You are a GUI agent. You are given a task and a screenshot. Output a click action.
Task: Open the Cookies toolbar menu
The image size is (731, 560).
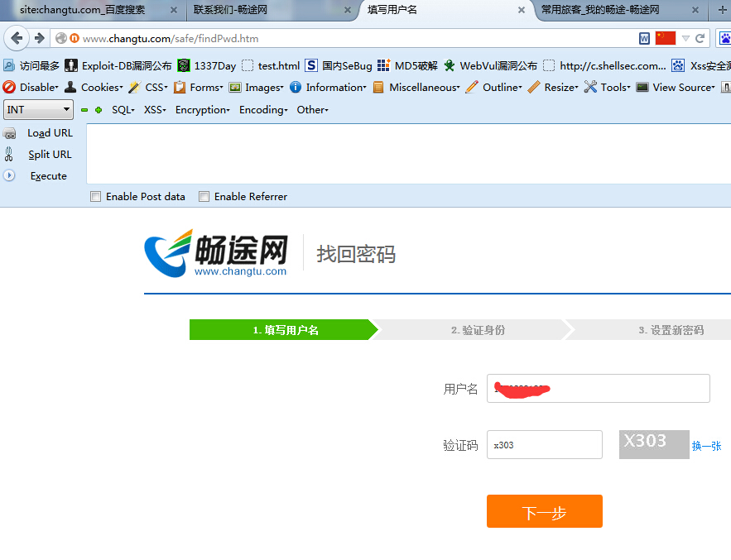click(x=94, y=87)
